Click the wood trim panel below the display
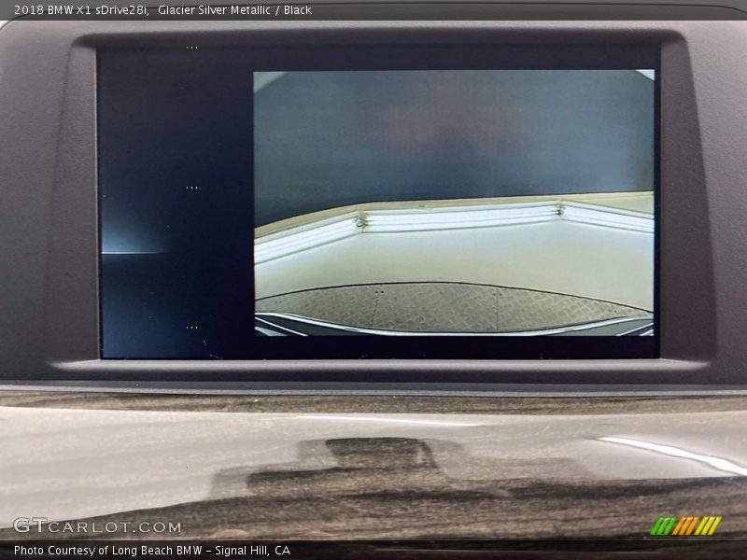 (x=373, y=467)
